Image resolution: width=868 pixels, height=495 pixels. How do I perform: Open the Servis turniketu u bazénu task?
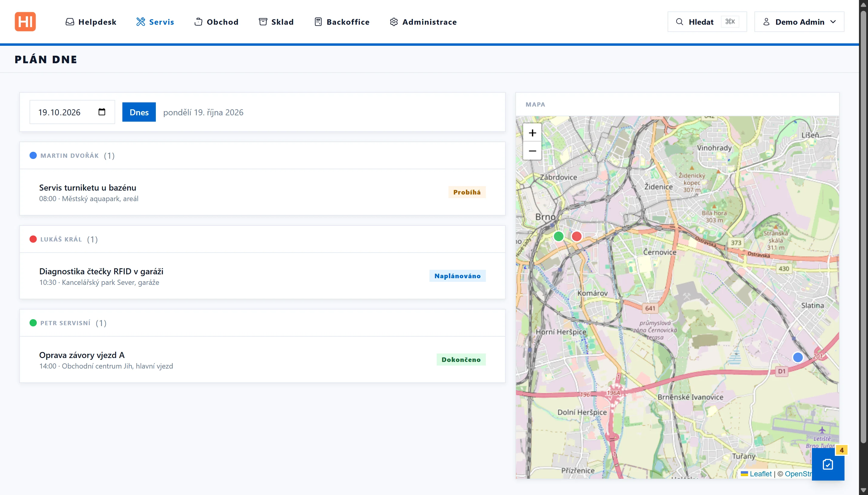coord(262,192)
